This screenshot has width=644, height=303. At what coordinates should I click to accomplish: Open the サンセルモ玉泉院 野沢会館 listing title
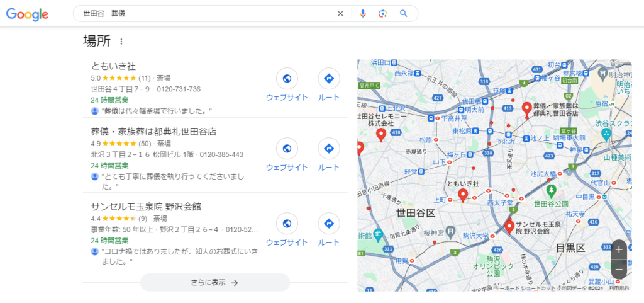click(x=146, y=207)
